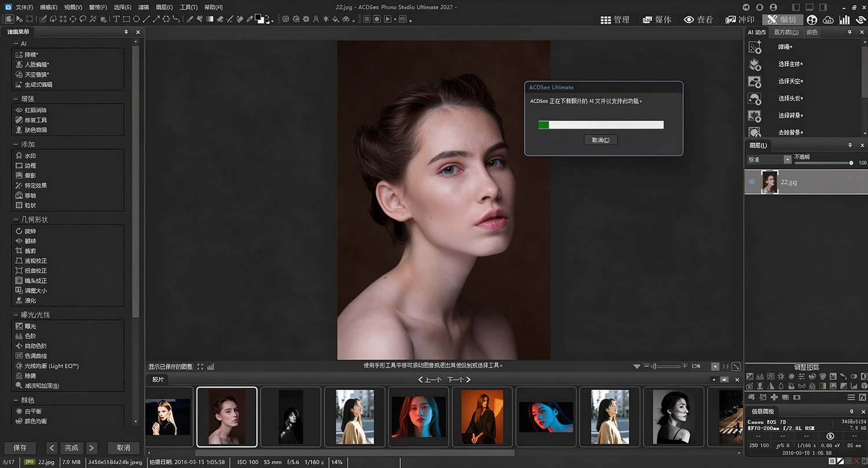
Task: Add a new layer with plus icon
Action: 774,397
